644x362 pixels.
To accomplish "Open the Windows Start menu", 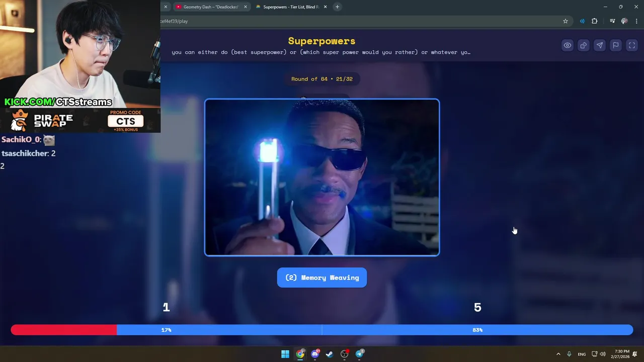I will (285, 354).
